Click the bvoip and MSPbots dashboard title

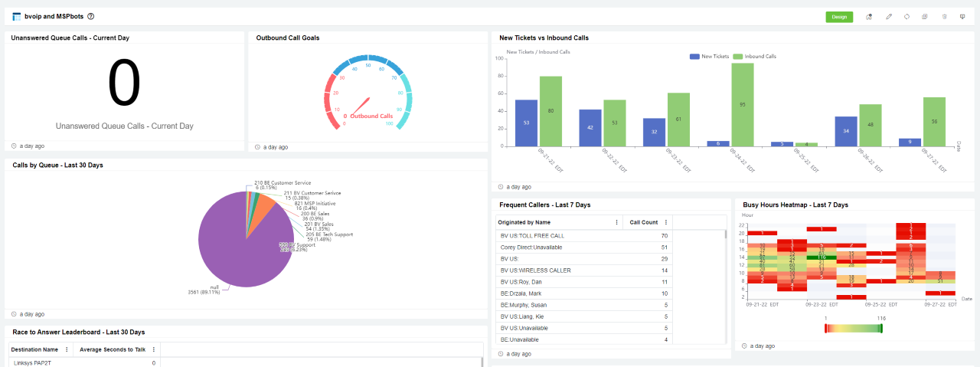point(54,16)
